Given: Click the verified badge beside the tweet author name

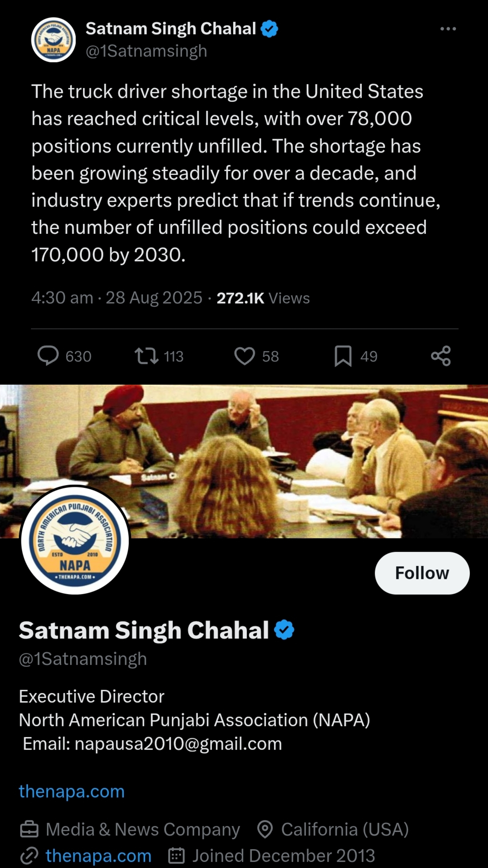Looking at the screenshot, I should (269, 29).
